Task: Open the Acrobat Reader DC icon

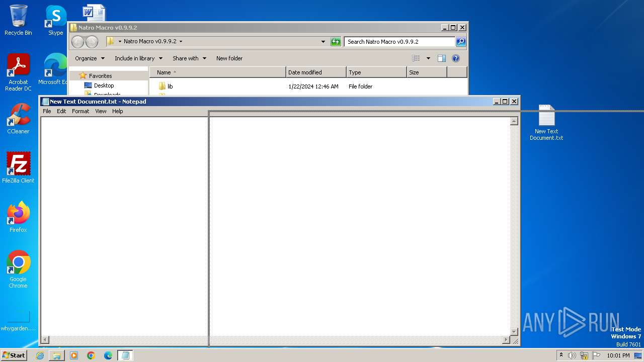Action: (x=18, y=72)
